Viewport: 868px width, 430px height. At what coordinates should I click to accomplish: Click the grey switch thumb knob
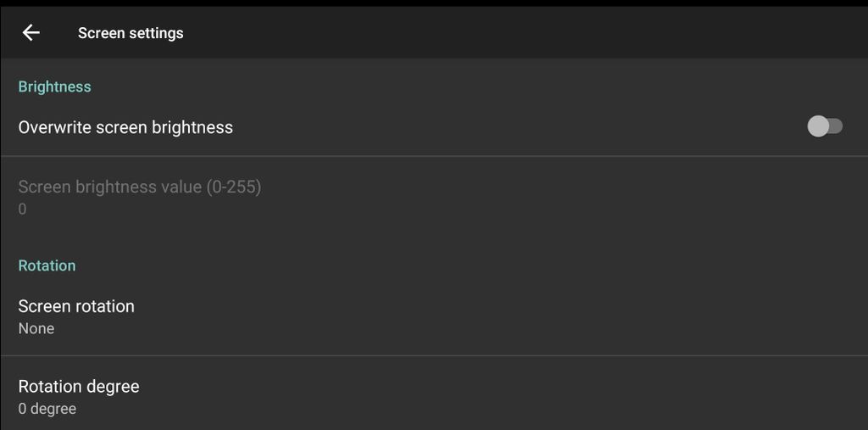coord(818,126)
